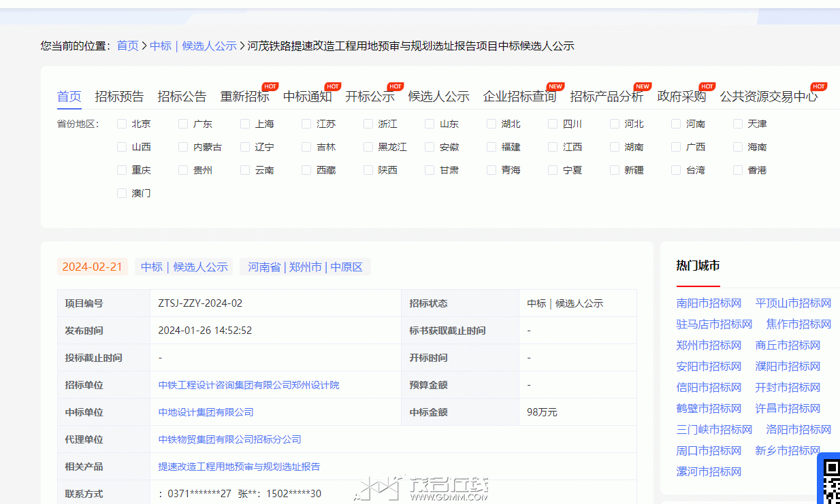The width and height of the screenshot is (840, 504).
Task: Open the 商丘市招标网 link
Action: point(788,346)
